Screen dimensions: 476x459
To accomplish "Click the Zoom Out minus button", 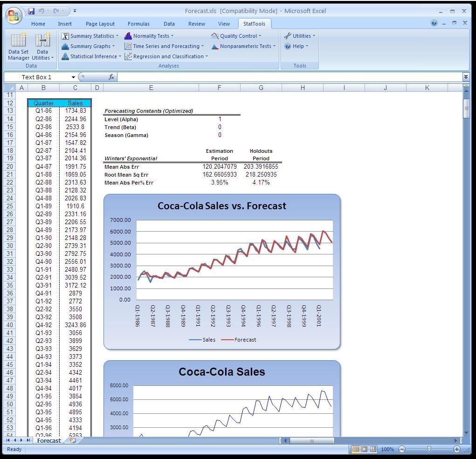I will point(402,450).
